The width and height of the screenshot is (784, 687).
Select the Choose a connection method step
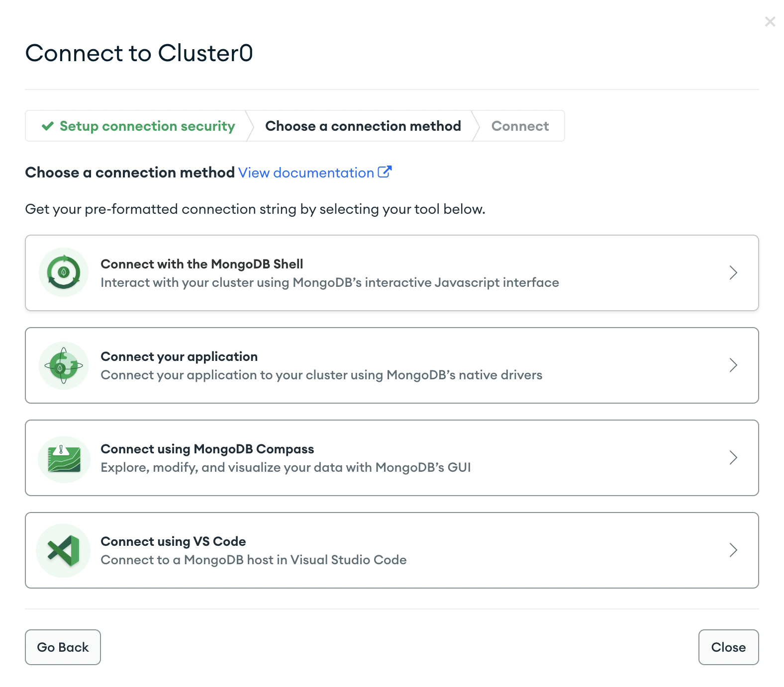click(x=363, y=126)
